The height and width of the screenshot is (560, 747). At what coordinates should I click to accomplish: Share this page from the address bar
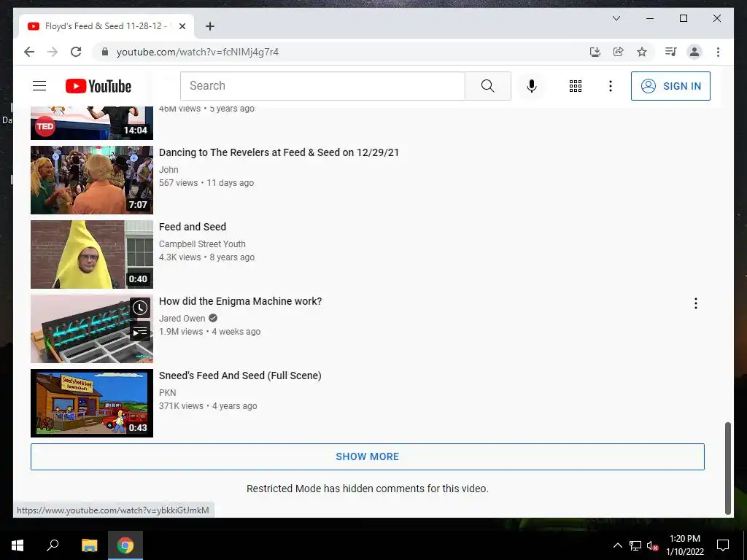(619, 52)
